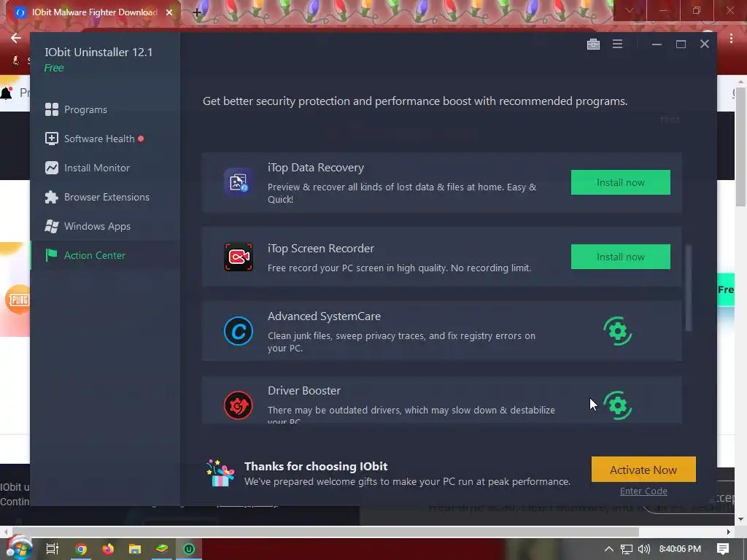
Task: Open a new browser tab
Action: (x=197, y=13)
